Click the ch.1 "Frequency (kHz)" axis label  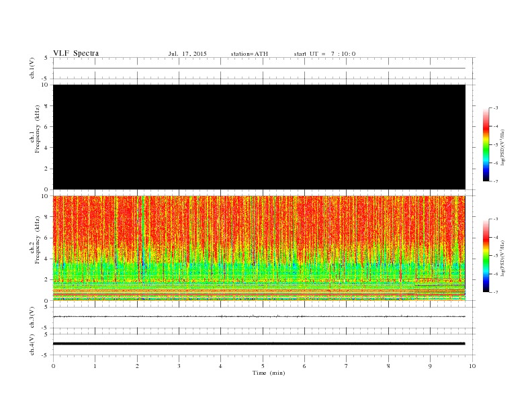pyautogui.click(x=38, y=129)
